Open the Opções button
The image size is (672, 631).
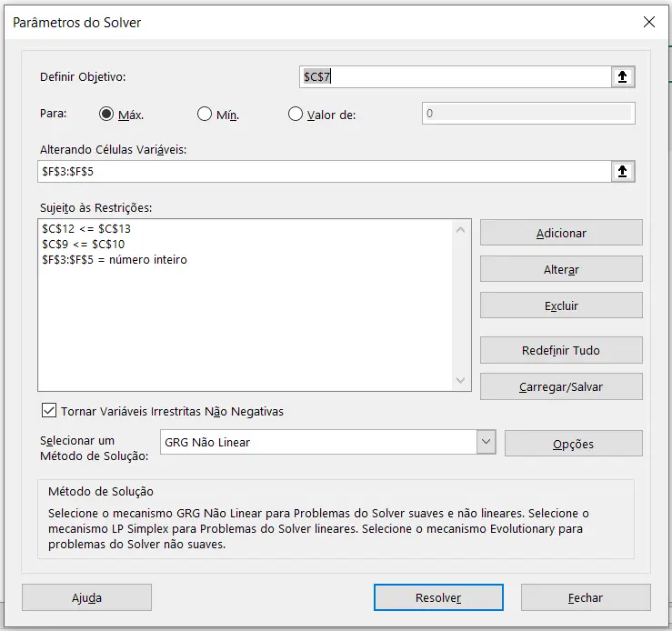(x=573, y=444)
